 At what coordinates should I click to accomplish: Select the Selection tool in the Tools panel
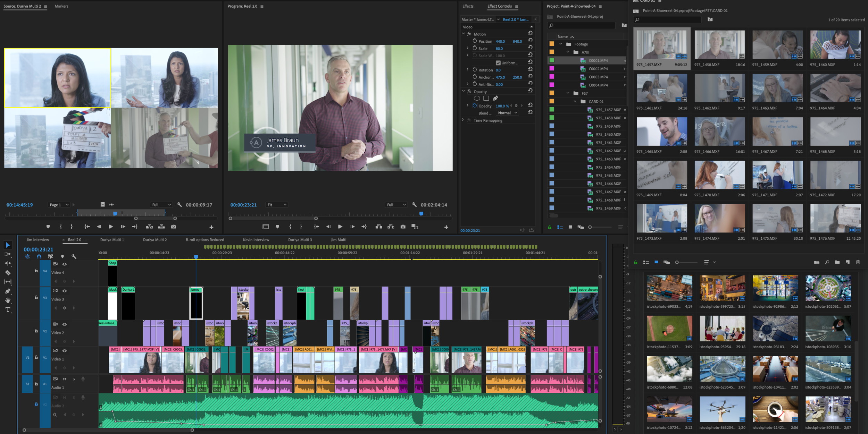8,245
